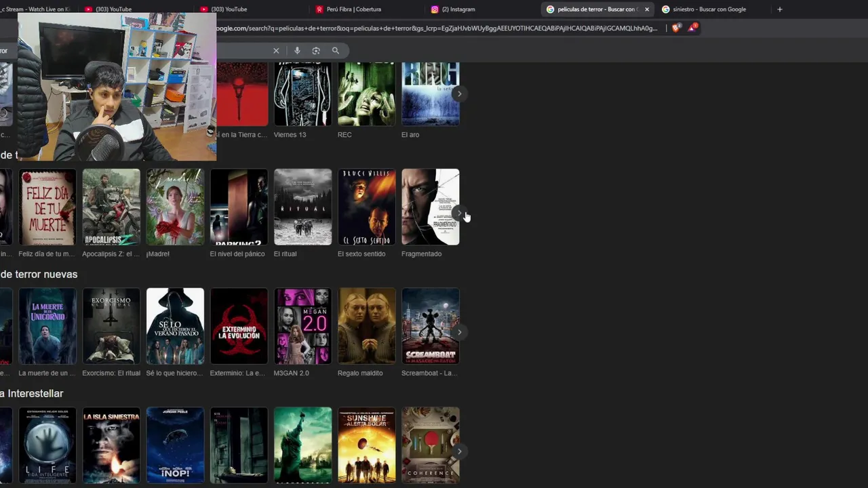Show more Interestellar-related movies after Coherence

point(459,451)
